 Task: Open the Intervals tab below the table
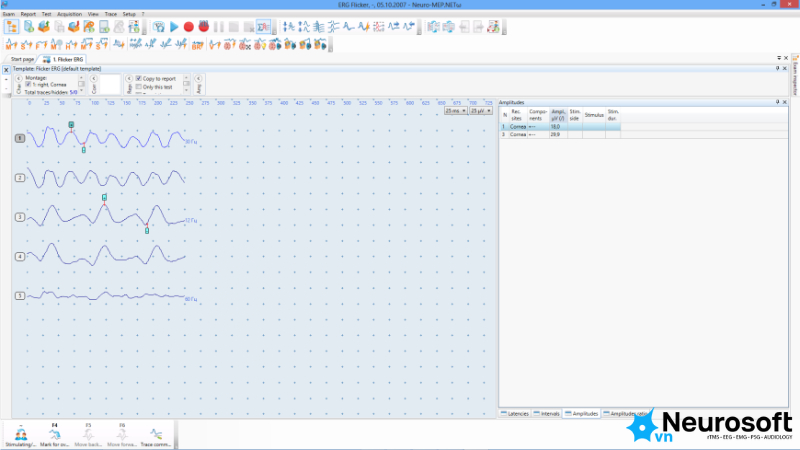point(547,414)
